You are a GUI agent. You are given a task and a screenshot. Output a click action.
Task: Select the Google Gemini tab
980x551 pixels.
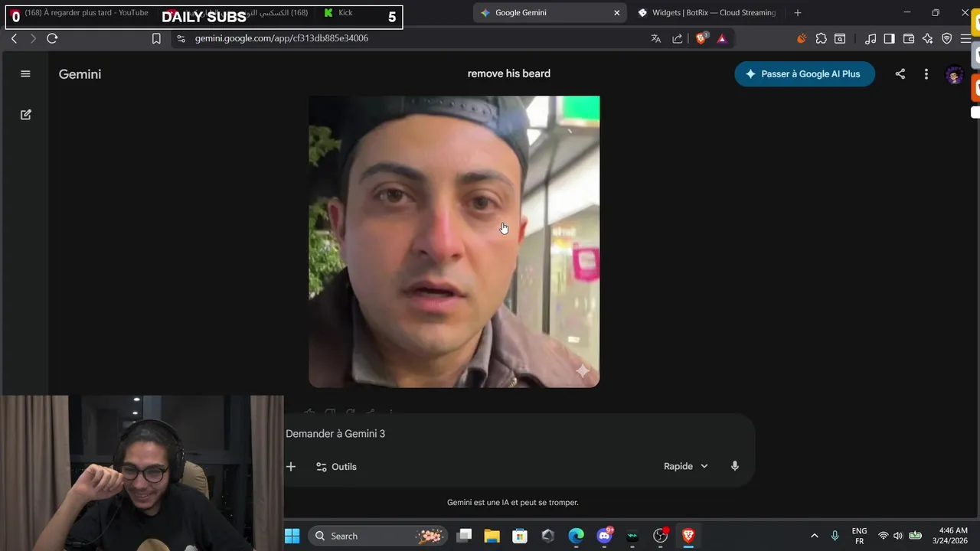pos(548,13)
